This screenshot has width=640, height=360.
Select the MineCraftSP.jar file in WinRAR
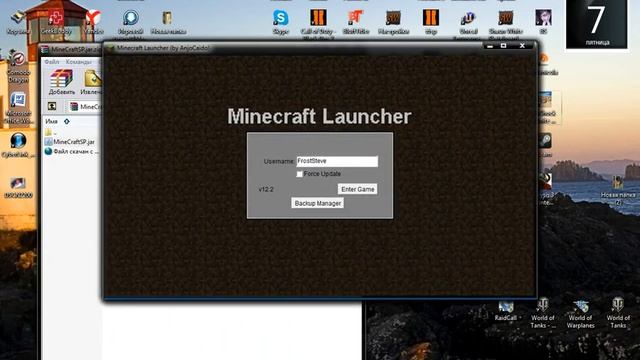click(69, 142)
